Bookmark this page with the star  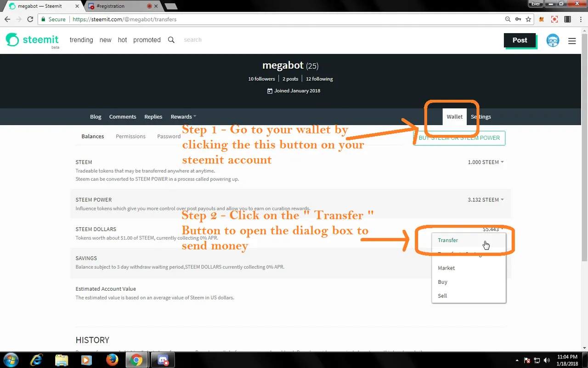529,19
